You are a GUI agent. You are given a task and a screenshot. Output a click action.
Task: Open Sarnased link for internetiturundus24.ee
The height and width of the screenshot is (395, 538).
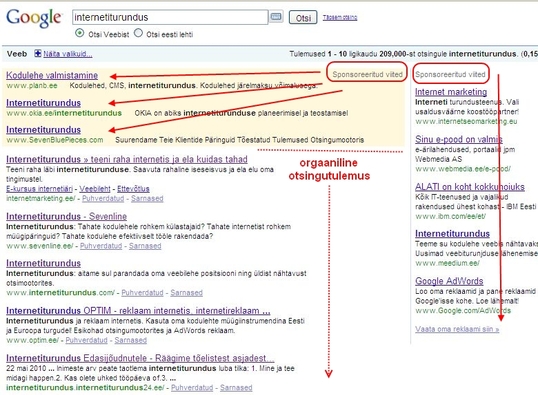tap(236, 387)
